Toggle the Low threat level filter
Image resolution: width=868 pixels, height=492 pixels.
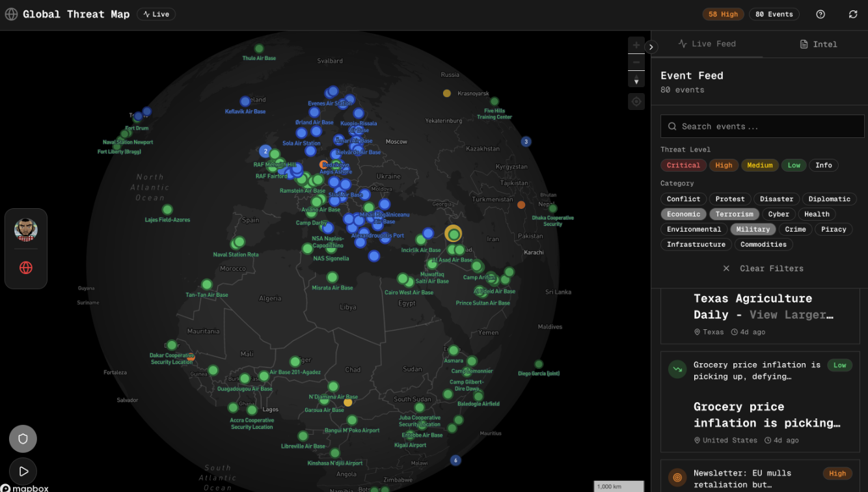pos(794,165)
